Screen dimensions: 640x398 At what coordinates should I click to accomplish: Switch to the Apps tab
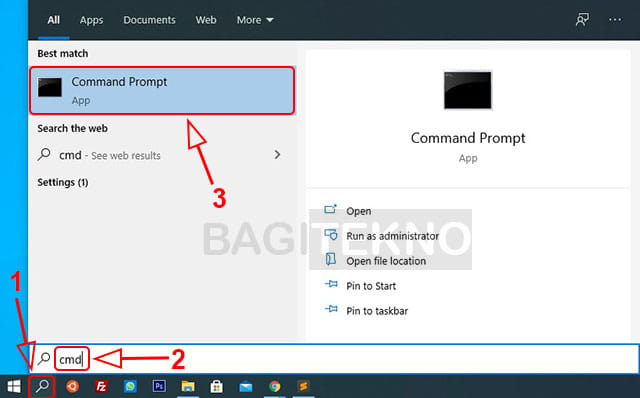coord(91,20)
